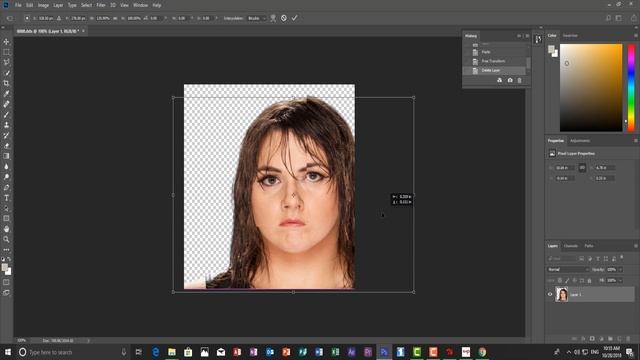Viewport: 640px width, 360px height.
Task: Select the Hand tool
Action: tap(7, 229)
